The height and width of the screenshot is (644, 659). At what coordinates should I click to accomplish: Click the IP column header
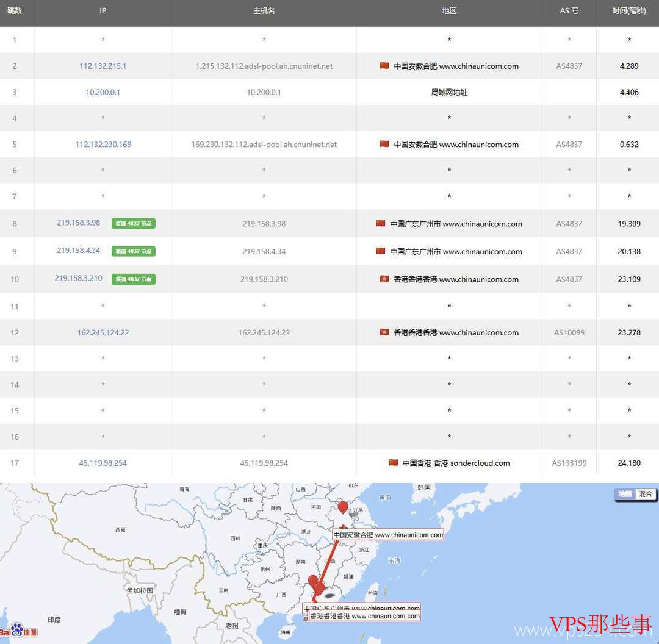pyautogui.click(x=103, y=11)
